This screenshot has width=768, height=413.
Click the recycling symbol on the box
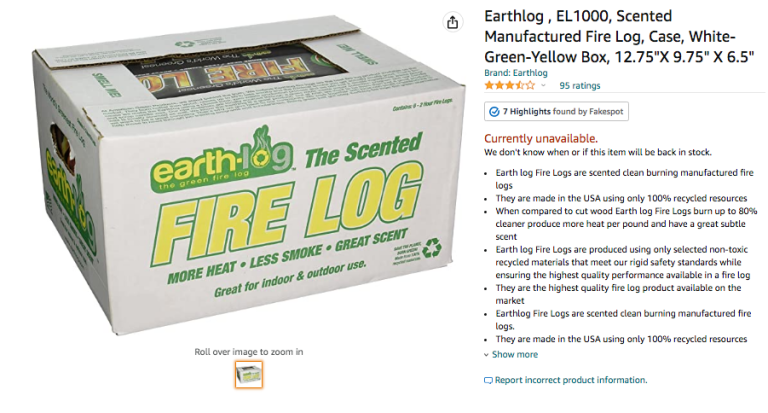pos(432,247)
